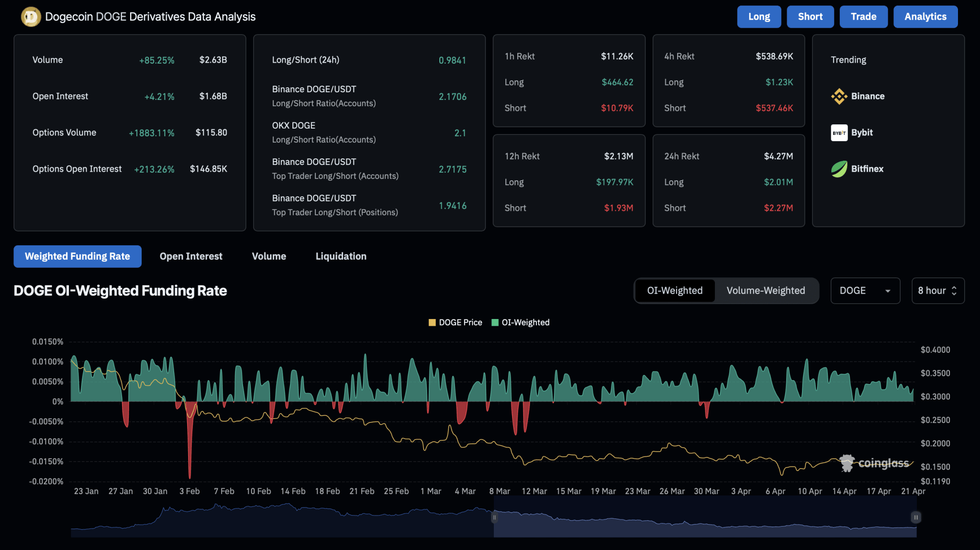Image resolution: width=980 pixels, height=550 pixels.
Task: Click the Analytics button
Action: click(x=925, y=17)
